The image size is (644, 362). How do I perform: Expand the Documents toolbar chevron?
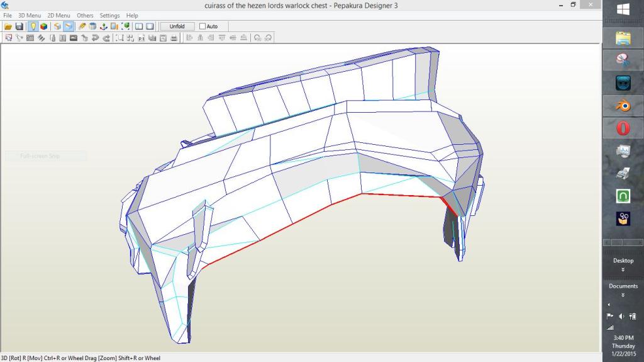pyautogui.click(x=623, y=295)
